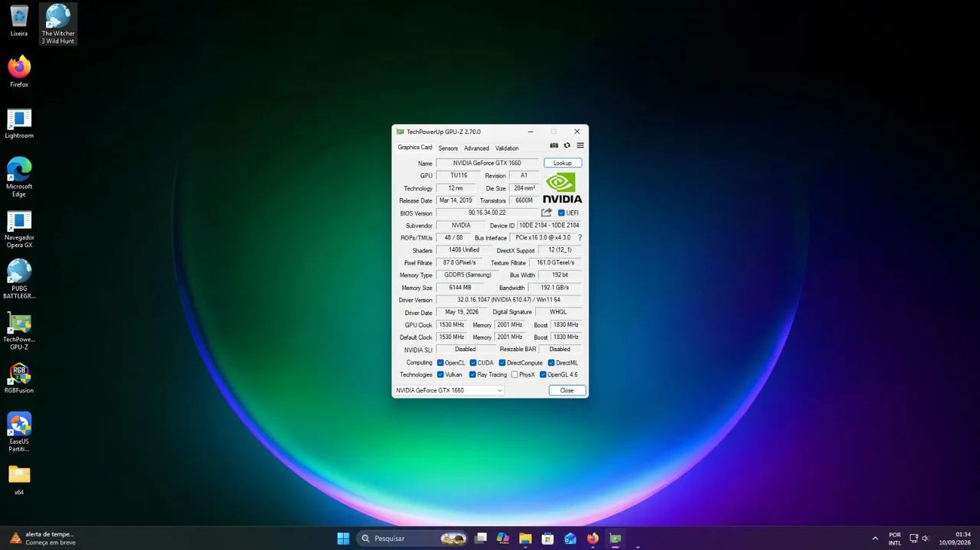
Task: Click the Digital Signature WHQL field
Action: 558,312
